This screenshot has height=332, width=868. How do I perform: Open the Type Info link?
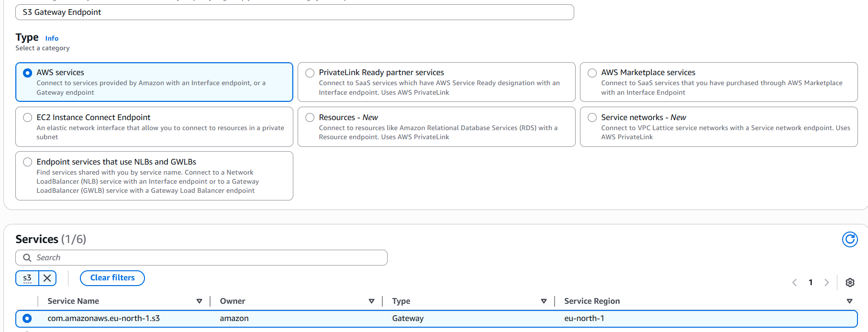tap(52, 38)
